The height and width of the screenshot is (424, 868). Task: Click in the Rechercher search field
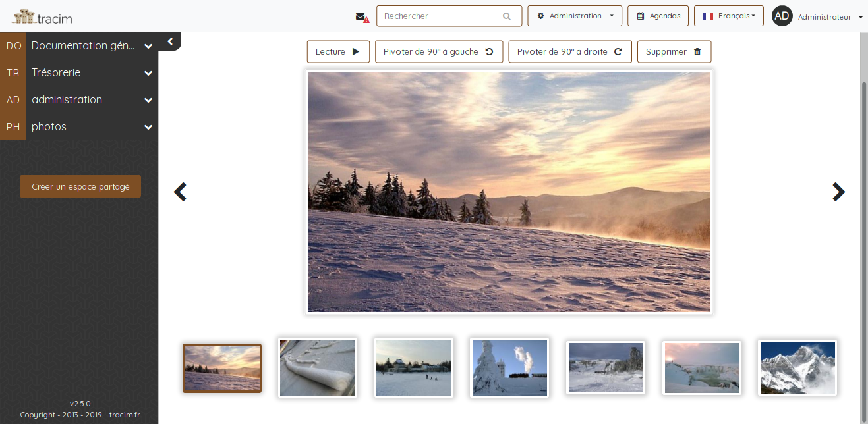(438, 16)
